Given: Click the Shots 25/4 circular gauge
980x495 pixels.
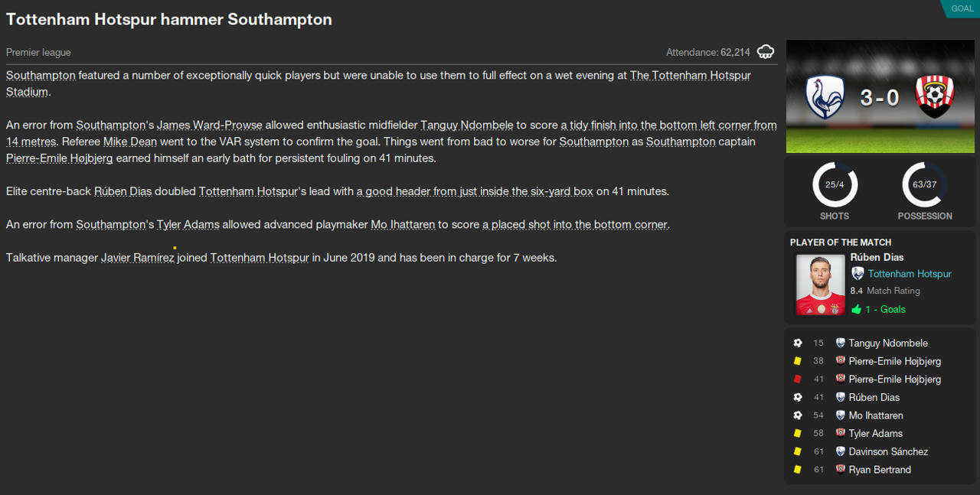Looking at the screenshot, I should click(x=835, y=184).
